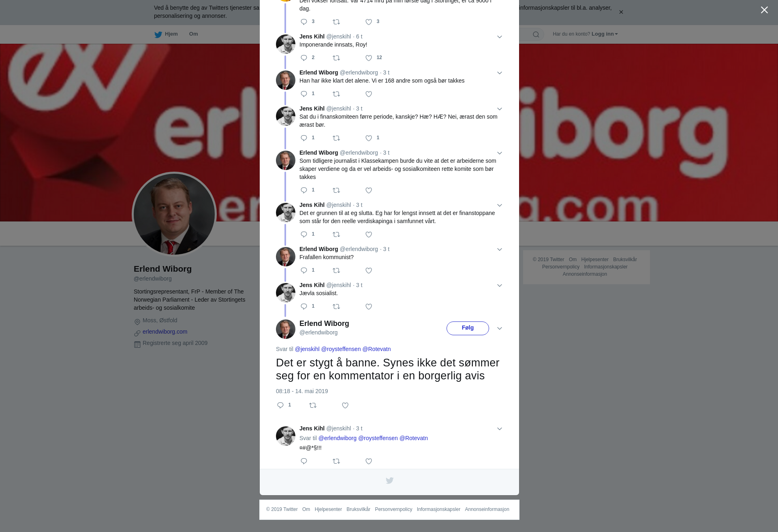This screenshot has width=778, height=532.
Task: Like the main tweet from 14. mai 2019
Action: (x=345, y=406)
